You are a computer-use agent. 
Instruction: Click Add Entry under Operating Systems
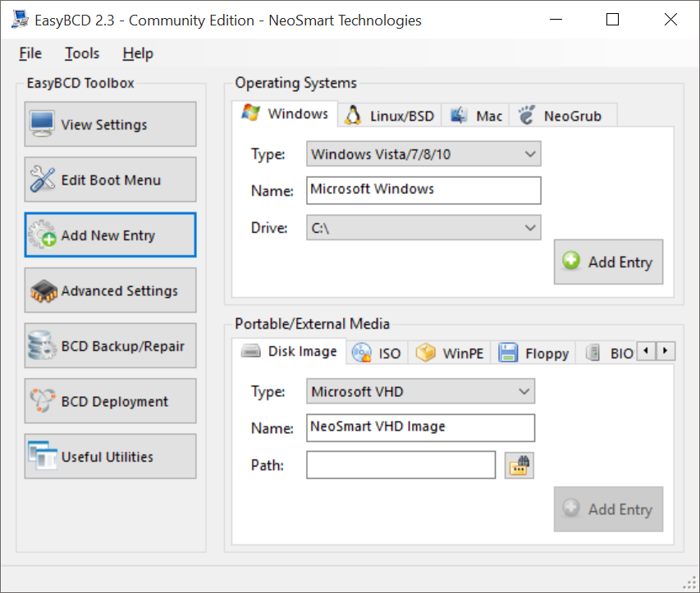pos(608,262)
